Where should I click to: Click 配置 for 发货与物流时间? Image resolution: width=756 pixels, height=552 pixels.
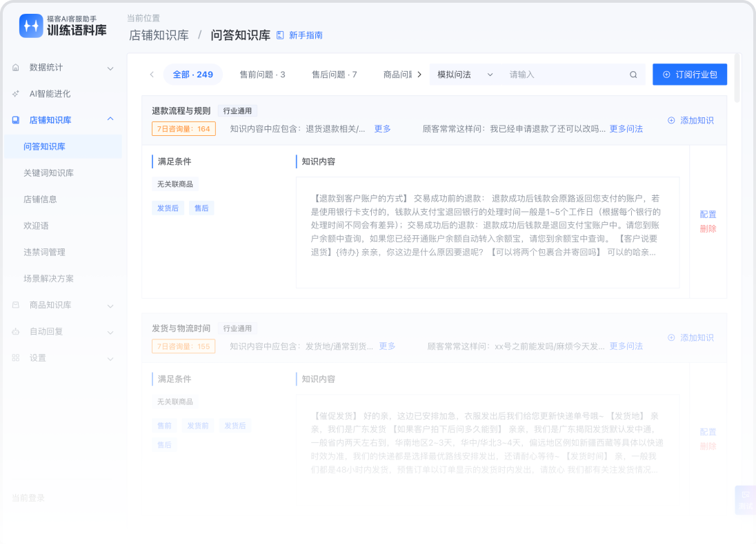(x=708, y=432)
